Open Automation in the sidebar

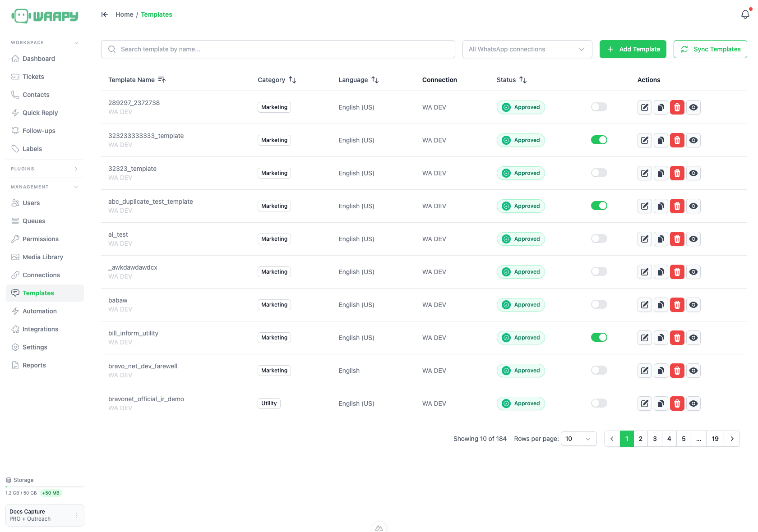[x=45, y=311]
